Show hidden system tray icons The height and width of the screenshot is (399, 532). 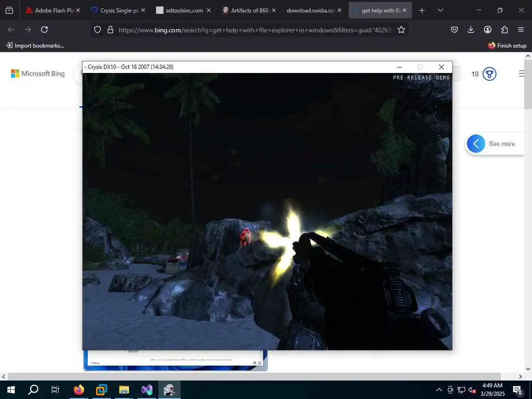(x=439, y=389)
